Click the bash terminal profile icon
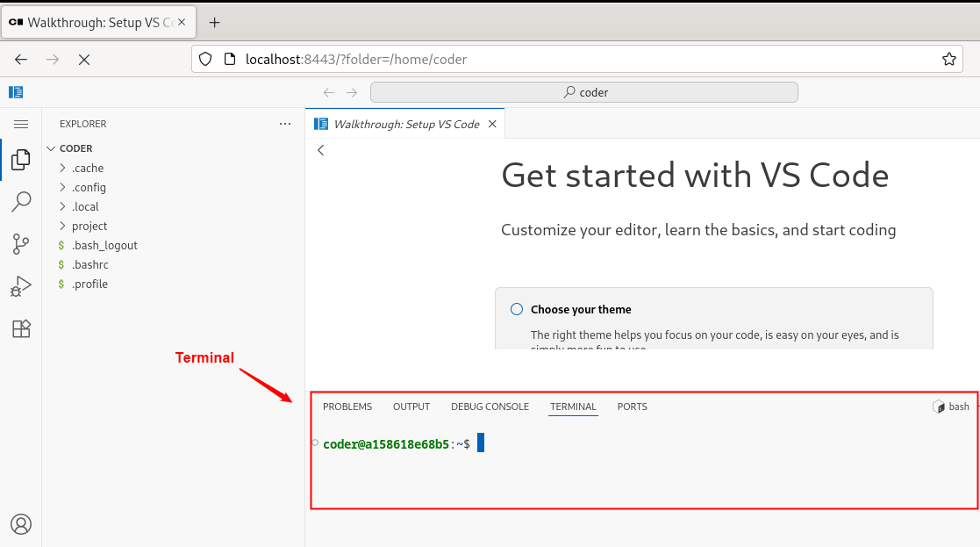The width and height of the screenshot is (980, 547). click(938, 407)
